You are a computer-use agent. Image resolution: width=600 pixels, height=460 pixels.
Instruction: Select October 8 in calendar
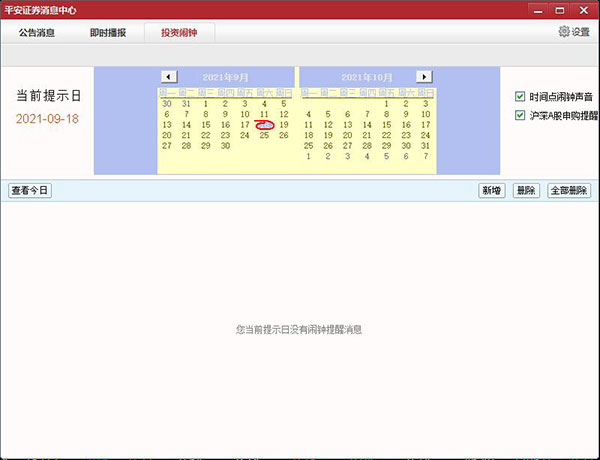386,114
